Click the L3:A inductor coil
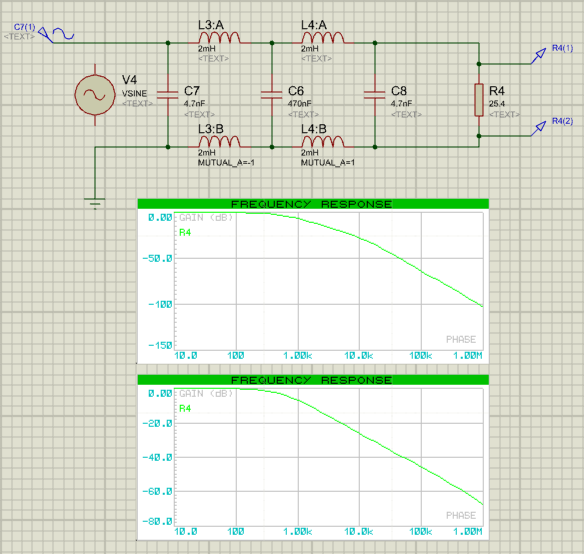 click(x=219, y=38)
